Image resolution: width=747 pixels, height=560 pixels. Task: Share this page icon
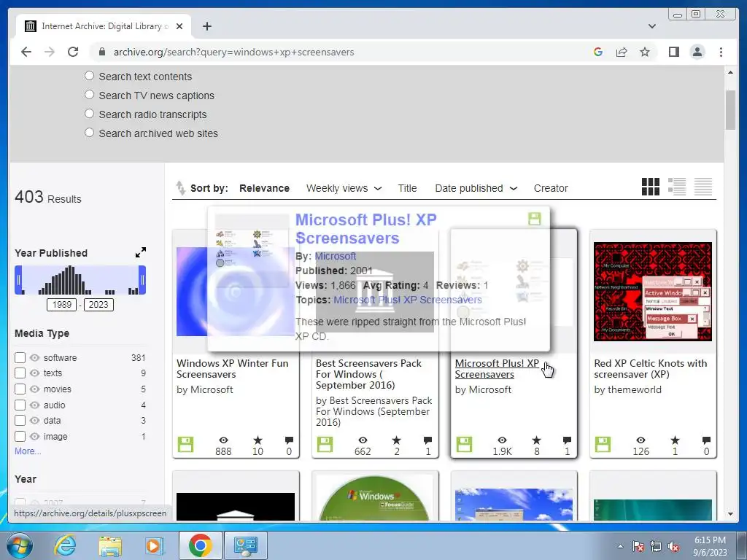point(622,52)
